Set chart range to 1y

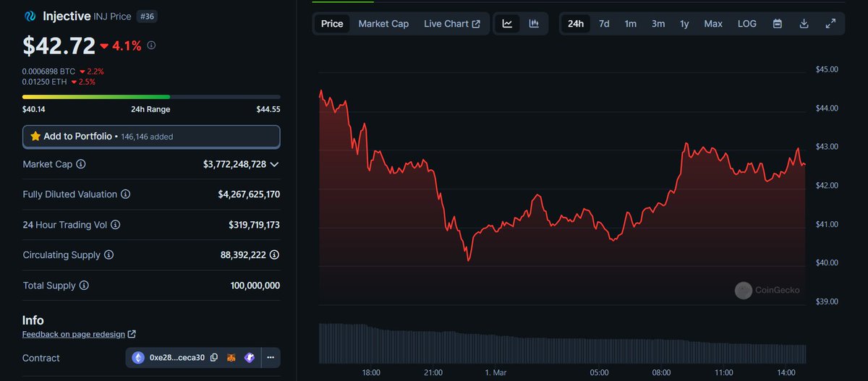(684, 24)
